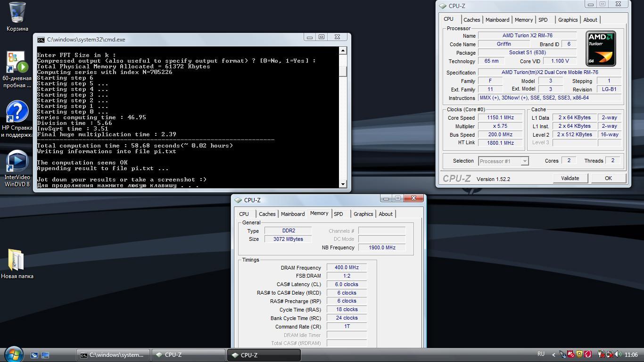The image size is (644, 362).
Task: Click the Core VID value 1.100 V
Action: tap(560, 61)
